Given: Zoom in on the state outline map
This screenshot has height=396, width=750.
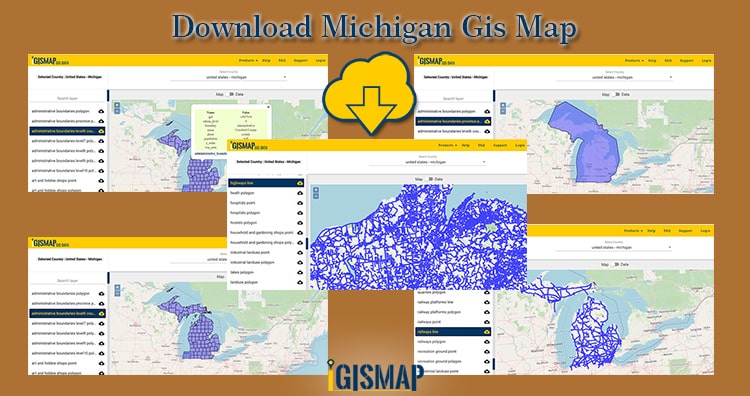Looking at the screenshot, I should click(503, 105).
